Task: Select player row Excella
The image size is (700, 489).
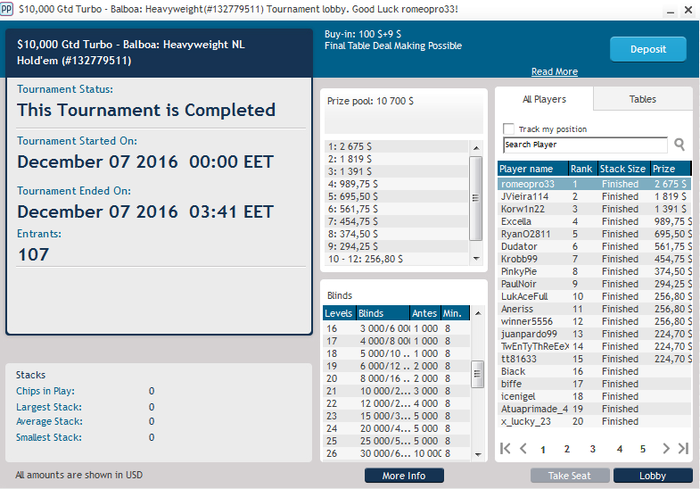Action: tap(594, 222)
